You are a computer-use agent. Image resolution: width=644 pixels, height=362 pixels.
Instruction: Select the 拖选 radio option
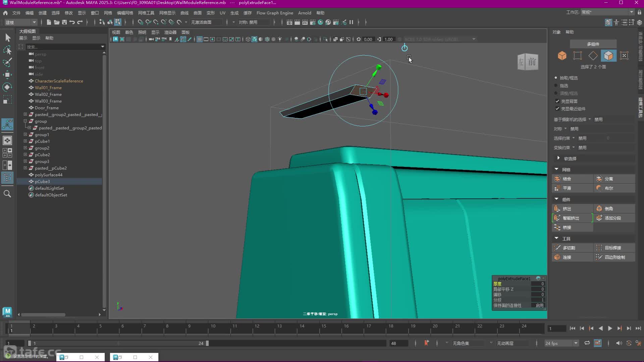(x=556, y=86)
